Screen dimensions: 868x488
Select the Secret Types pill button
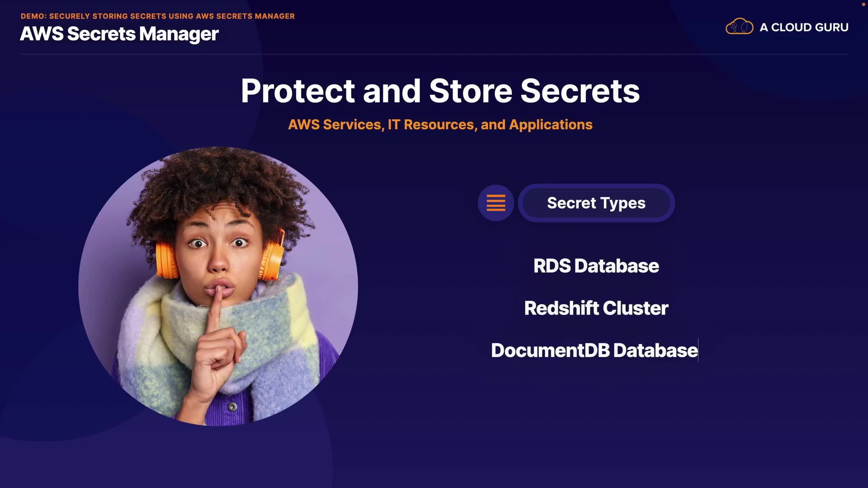tap(596, 203)
